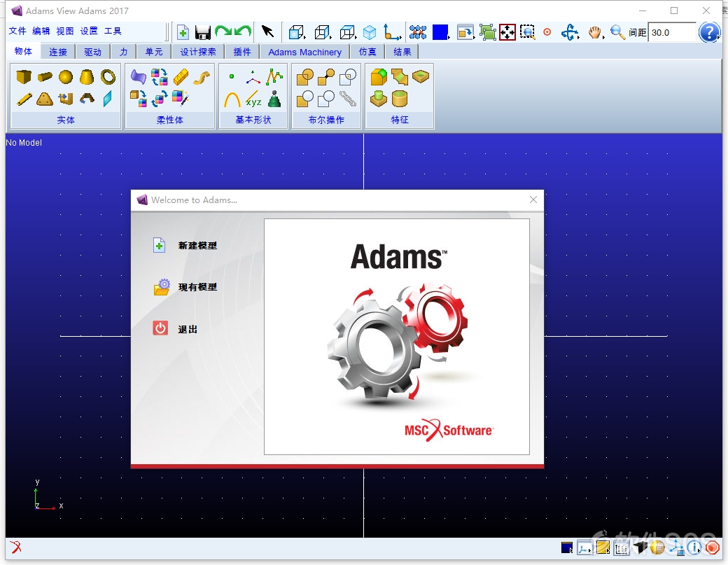728x565 pixels.
Task: Select the green point-mass weight icon
Action: tap(275, 99)
